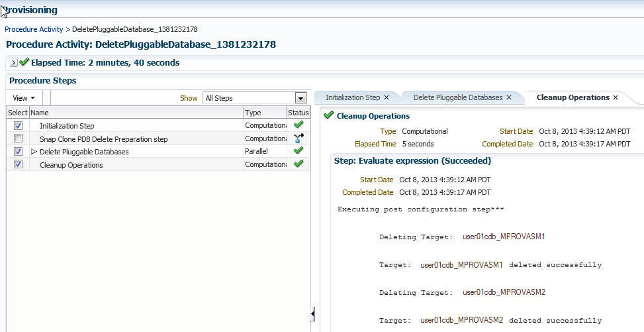The height and width of the screenshot is (332, 644).
Task: Sort by the Select column header
Action: click(x=18, y=113)
